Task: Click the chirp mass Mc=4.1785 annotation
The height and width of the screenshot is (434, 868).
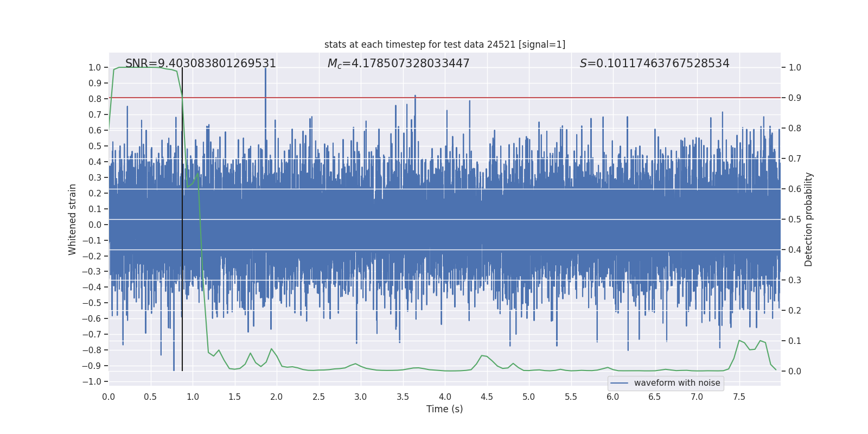Action: (398, 63)
